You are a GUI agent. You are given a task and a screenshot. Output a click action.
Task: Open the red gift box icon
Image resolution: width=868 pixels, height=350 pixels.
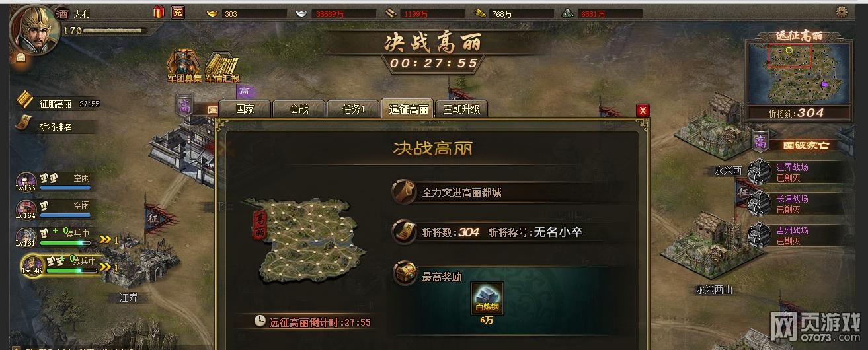(x=159, y=12)
